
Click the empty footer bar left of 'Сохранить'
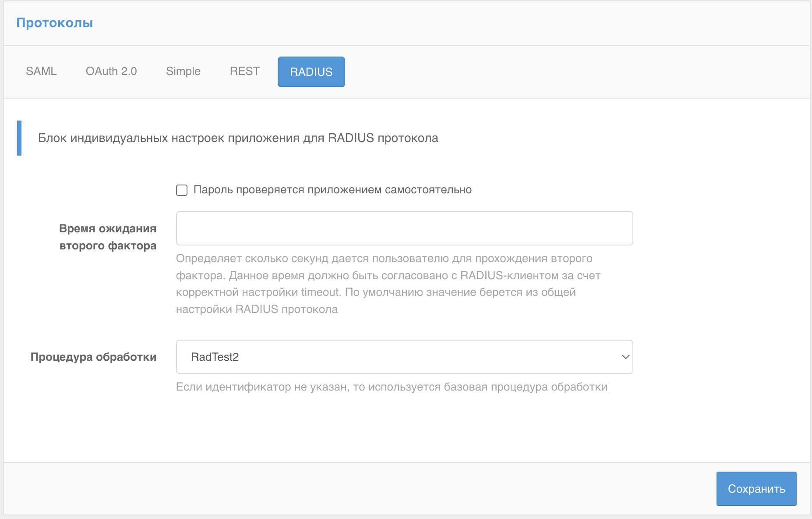[x=350, y=488]
